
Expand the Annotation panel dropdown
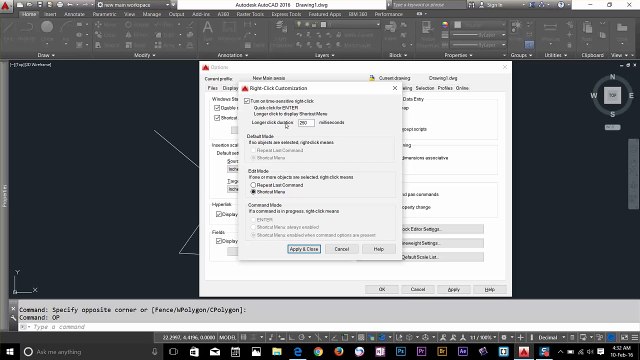coord(233,55)
